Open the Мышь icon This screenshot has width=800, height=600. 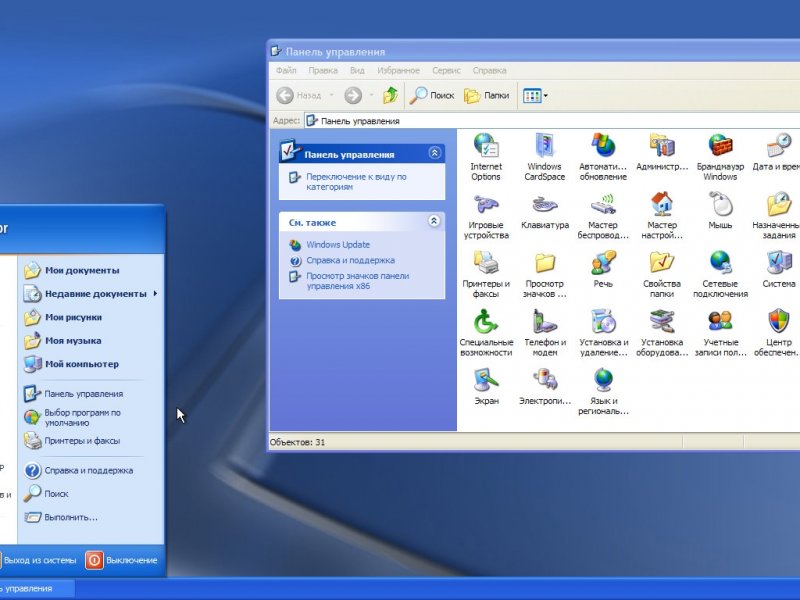coord(720,211)
